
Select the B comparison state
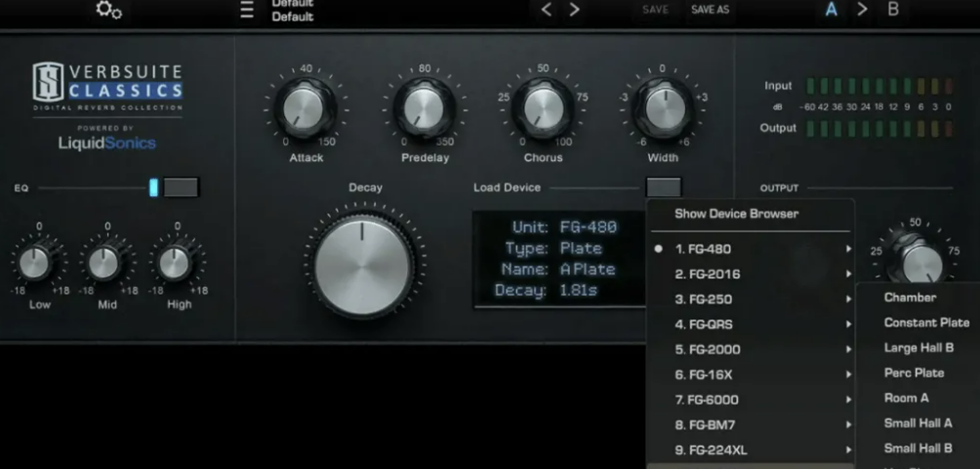[894, 10]
